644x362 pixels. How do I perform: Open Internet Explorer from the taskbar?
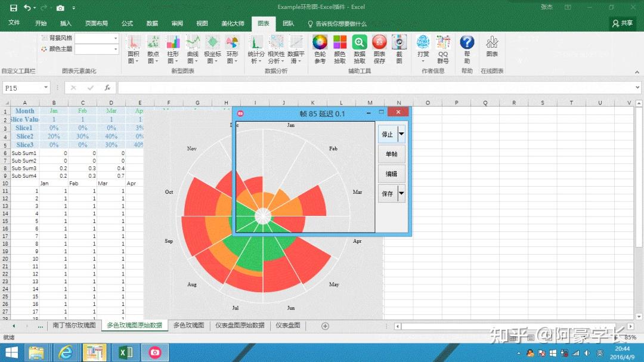click(66, 352)
